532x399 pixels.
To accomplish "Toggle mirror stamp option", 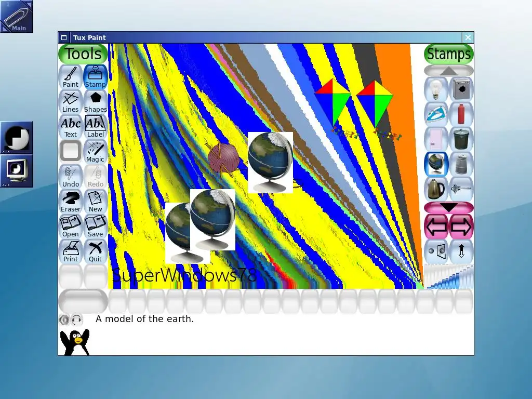I will (x=436, y=251).
